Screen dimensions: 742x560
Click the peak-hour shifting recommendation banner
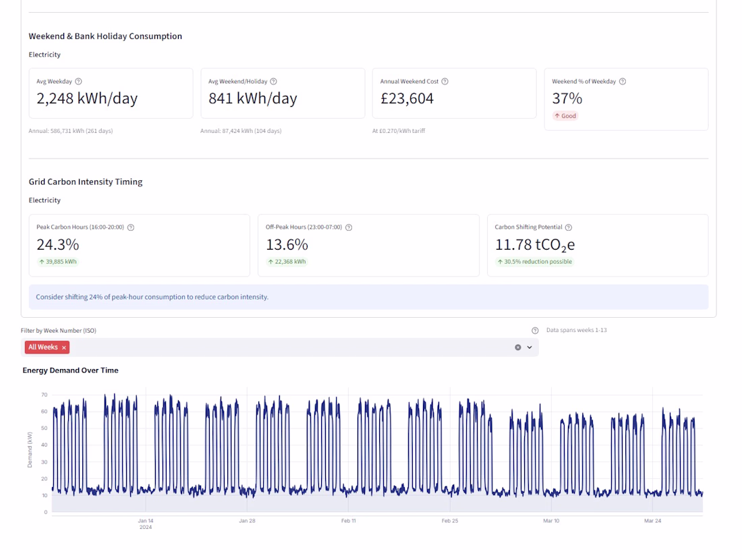coord(368,297)
